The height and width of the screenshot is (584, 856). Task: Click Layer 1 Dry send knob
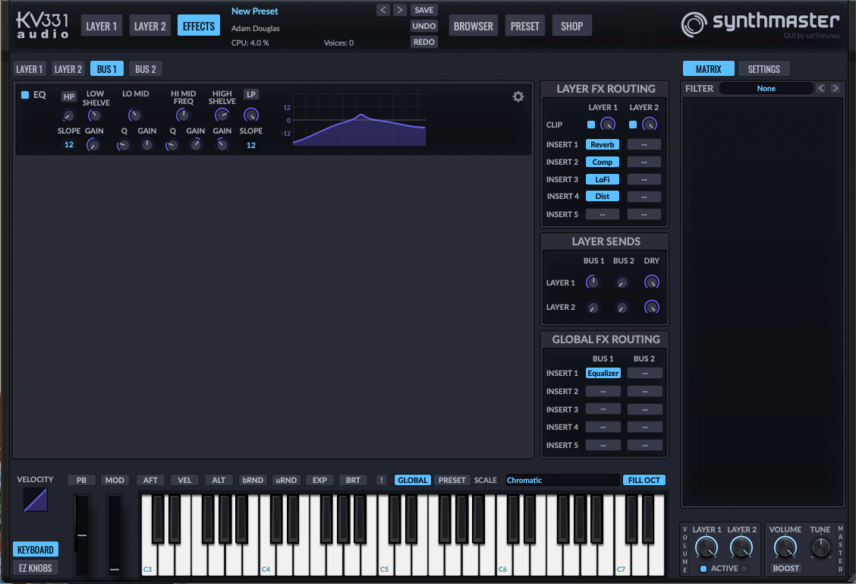click(651, 282)
